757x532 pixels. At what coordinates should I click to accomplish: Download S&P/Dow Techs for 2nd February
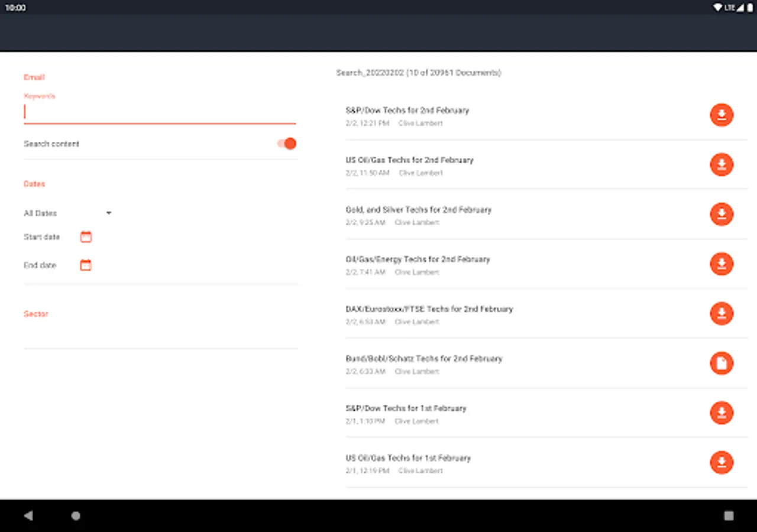pos(722,115)
